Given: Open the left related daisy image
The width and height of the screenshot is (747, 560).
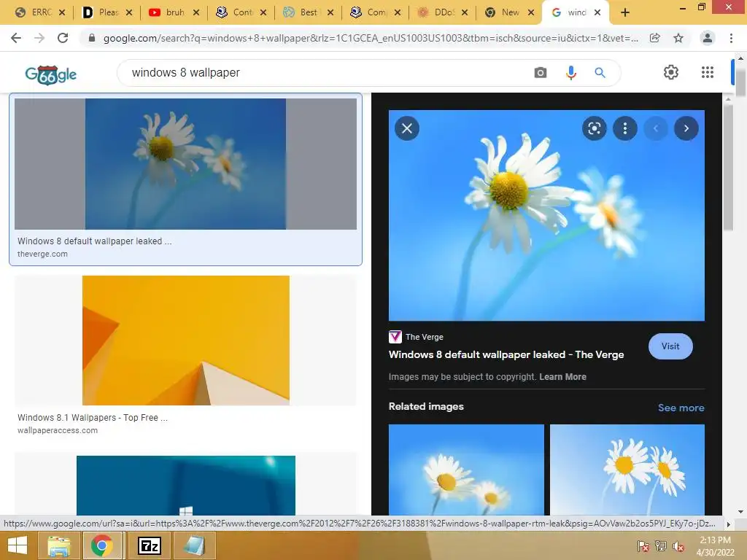Looking at the screenshot, I should (466, 470).
